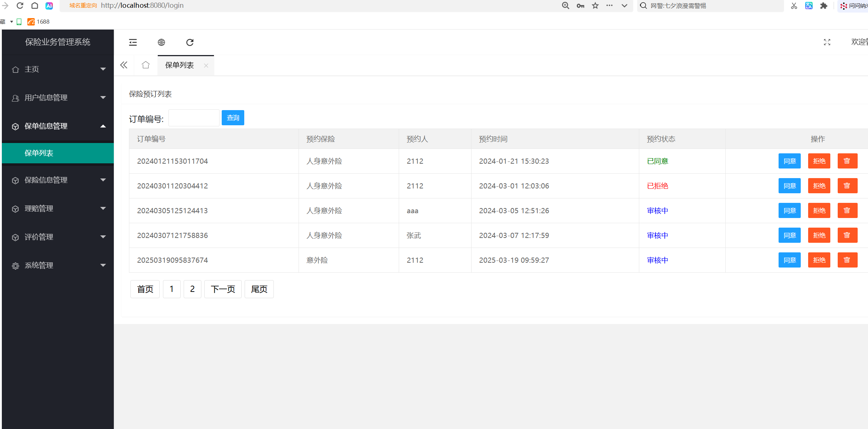Click trash icon for order 20250319095837674
The width and height of the screenshot is (868, 429).
pos(847,260)
